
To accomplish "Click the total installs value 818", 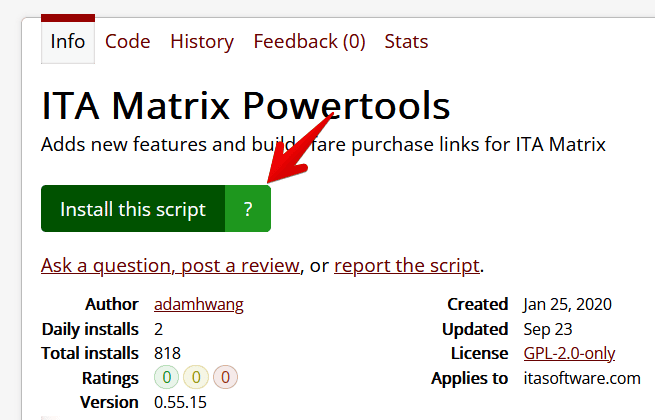I will click(x=168, y=353).
